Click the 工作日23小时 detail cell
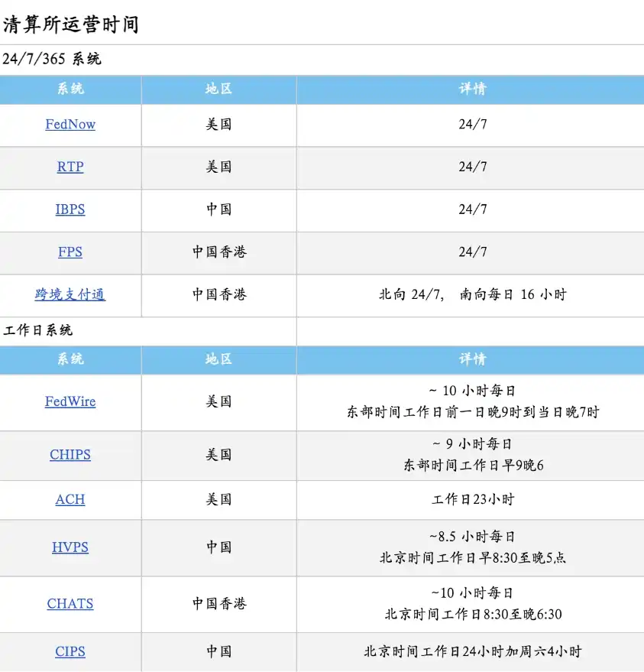Image resolution: width=644 pixels, height=672 pixels. [472, 499]
